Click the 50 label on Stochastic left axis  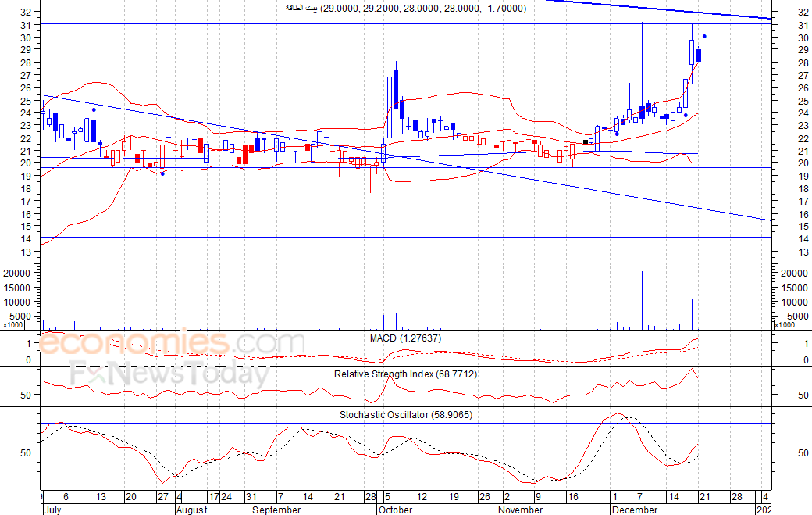pos(27,452)
